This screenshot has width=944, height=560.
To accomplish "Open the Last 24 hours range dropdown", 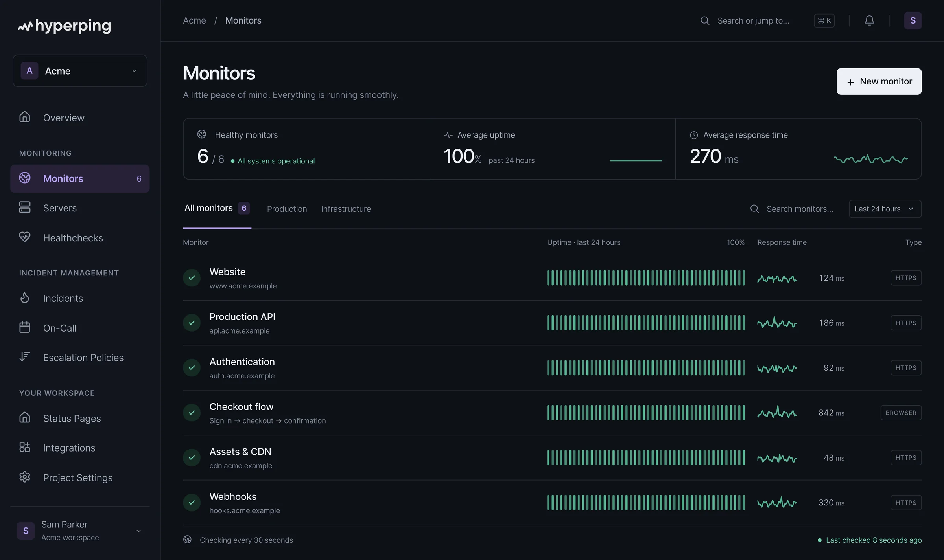I will pyautogui.click(x=885, y=209).
